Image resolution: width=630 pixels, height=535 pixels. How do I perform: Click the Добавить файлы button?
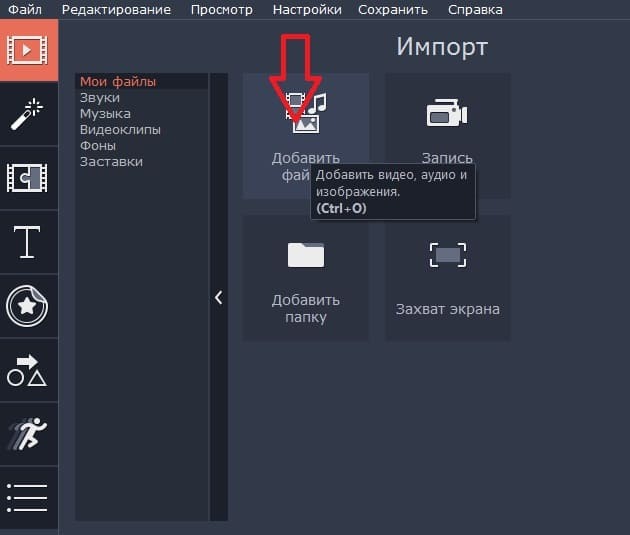coord(306,135)
